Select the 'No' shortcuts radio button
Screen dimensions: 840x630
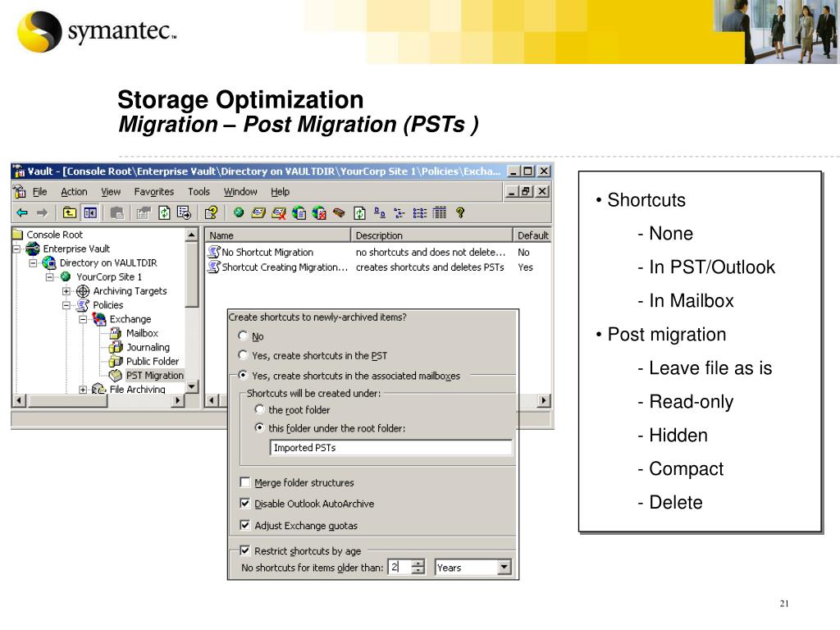pos(243,336)
